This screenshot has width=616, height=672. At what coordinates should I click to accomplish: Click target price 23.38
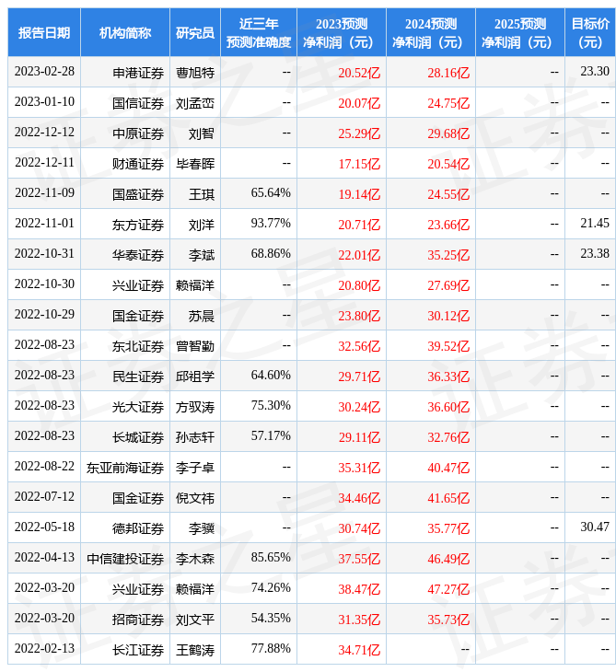[x=595, y=254]
